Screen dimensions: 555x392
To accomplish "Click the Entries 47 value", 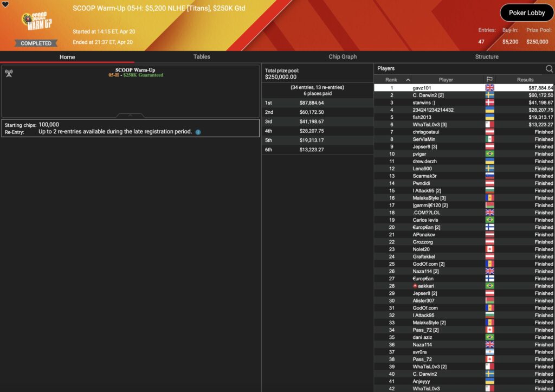I will 481,42.
